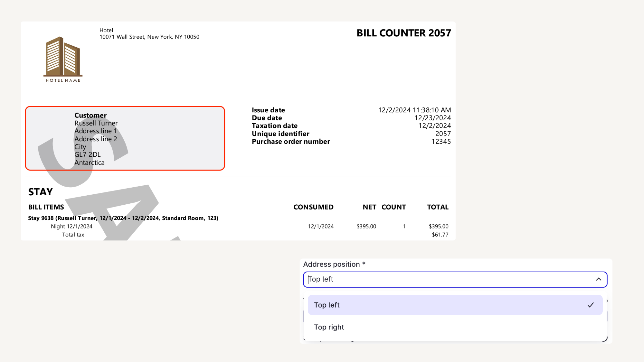Click the Stay 9638 bill item row

(x=123, y=218)
